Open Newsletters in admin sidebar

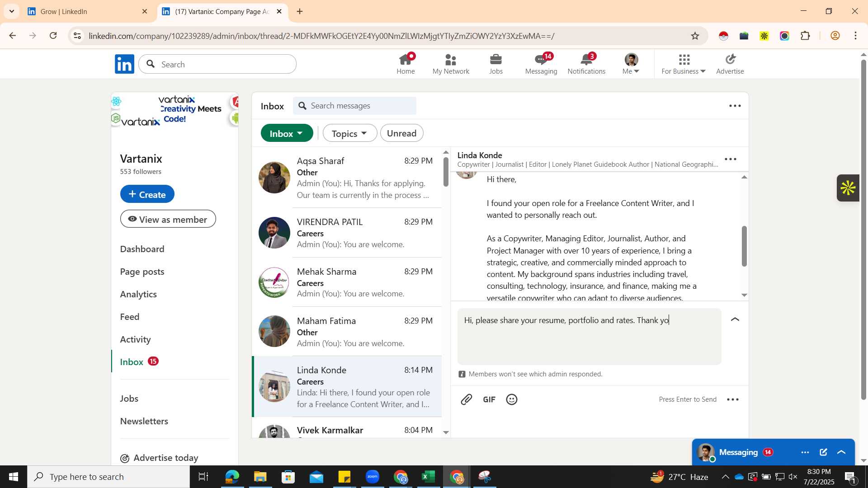(144, 421)
